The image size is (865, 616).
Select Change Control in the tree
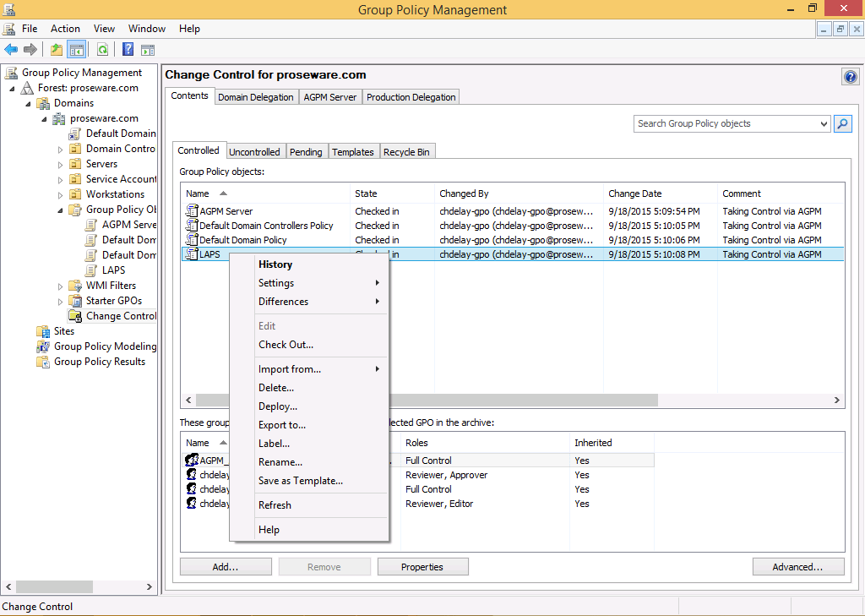click(x=121, y=316)
